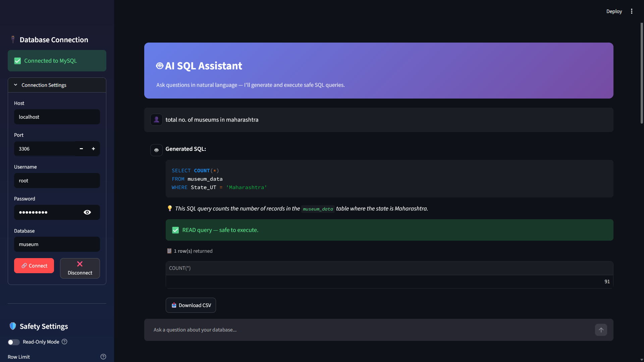The height and width of the screenshot is (362, 644).
Task: Click the Safety Settings heading
Action: click(44, 326)
